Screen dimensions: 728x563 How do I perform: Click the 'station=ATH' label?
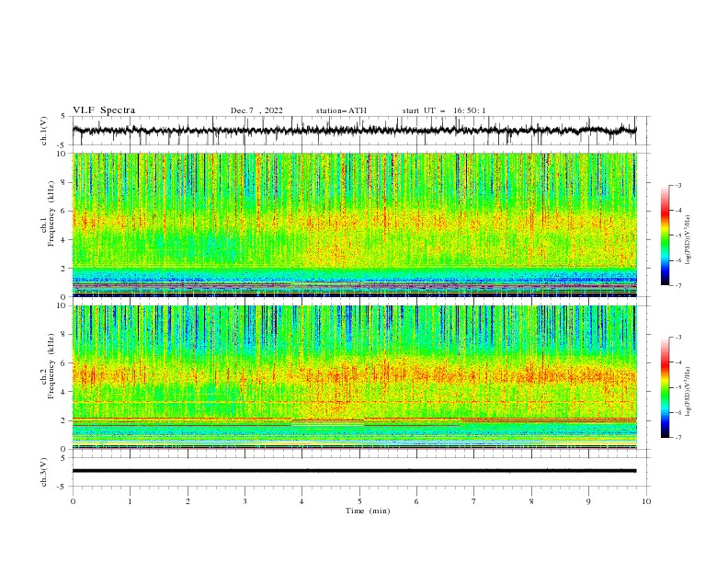(341, 110)
